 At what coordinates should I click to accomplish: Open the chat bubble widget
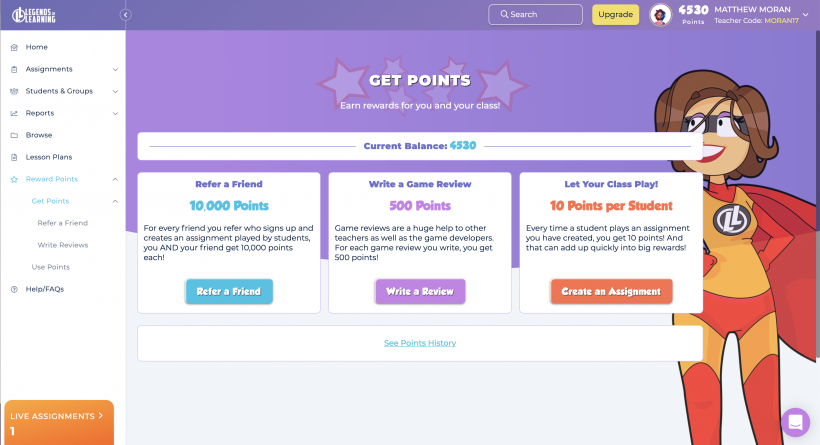point(795,422)
